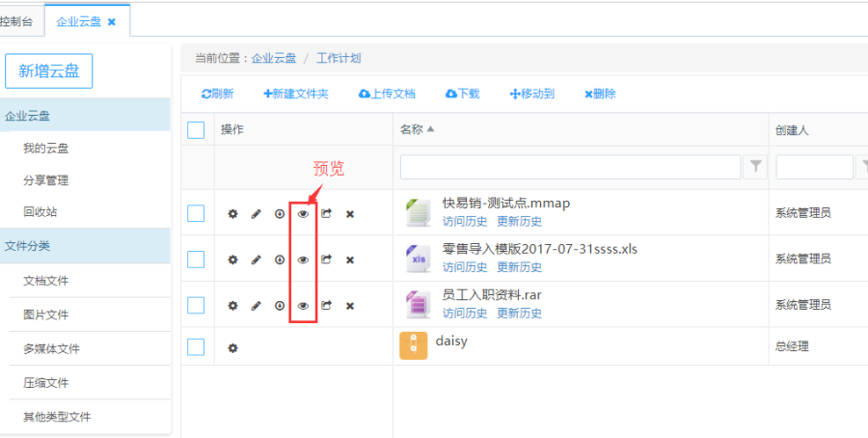
Task: Open the filter dropdown for the 名称 column
Action: [x=756, y=167]
